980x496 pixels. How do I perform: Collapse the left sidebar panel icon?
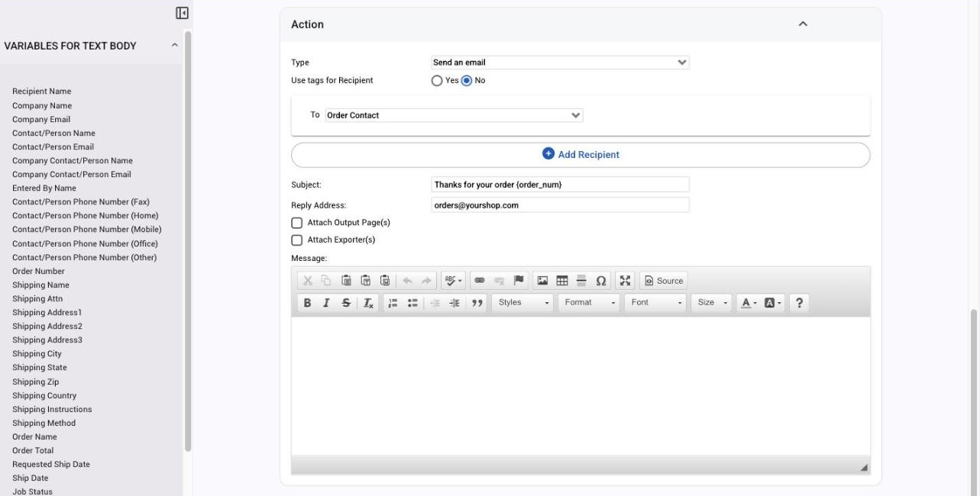tap(182, 13)
